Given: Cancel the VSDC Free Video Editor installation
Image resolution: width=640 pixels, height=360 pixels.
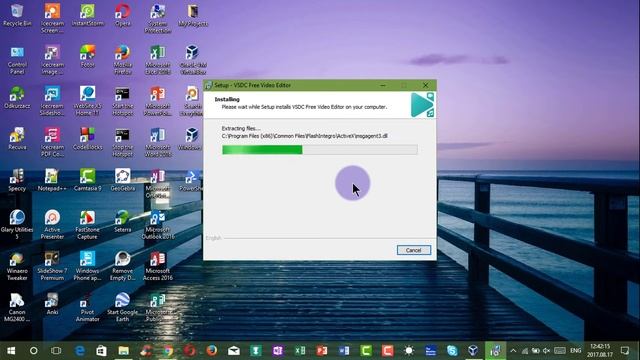Looking at the screenshot, I should [x=413, y=250].
